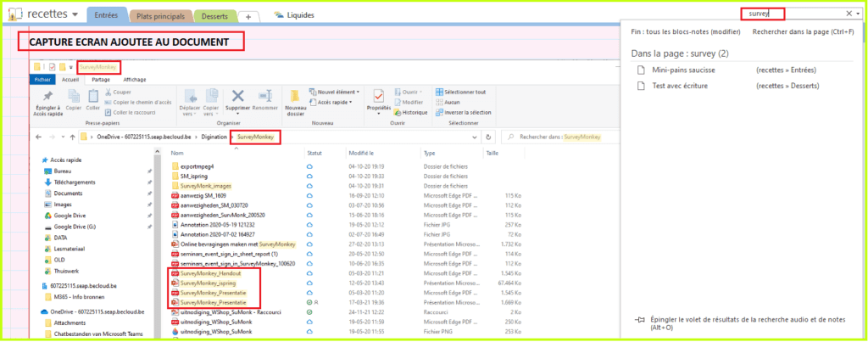The width and height of the screenshot is (868, 342).
Task: Click the Fin : tous les blocs-notes (modifier) link
Action: click(x=685, y=31)
